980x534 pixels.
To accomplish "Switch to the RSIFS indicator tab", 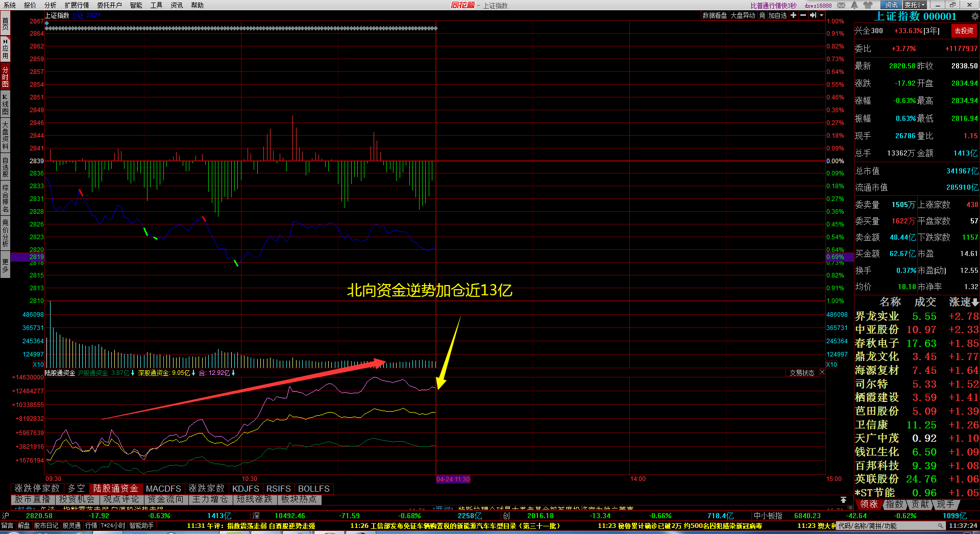I will pos(279,489).
